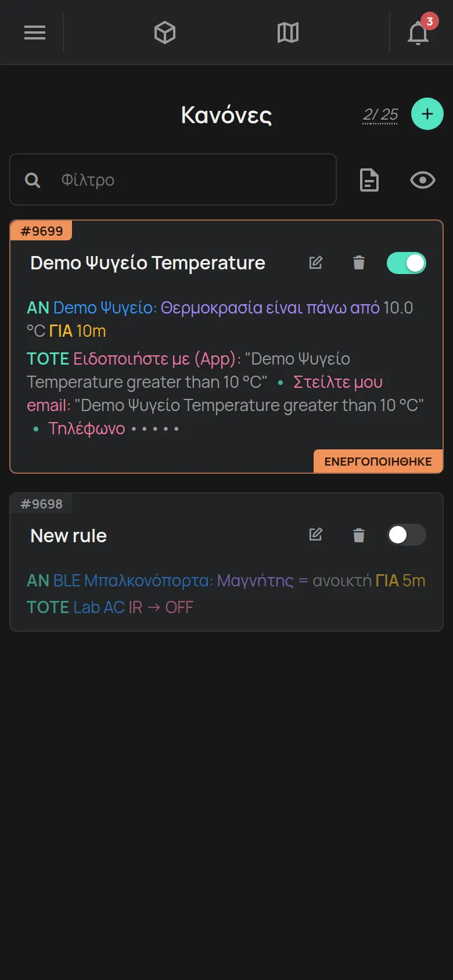The width and height of the screenshot is (453, 980).
Task: Enable the New rule toggle
Action: [x=407, y=535]
